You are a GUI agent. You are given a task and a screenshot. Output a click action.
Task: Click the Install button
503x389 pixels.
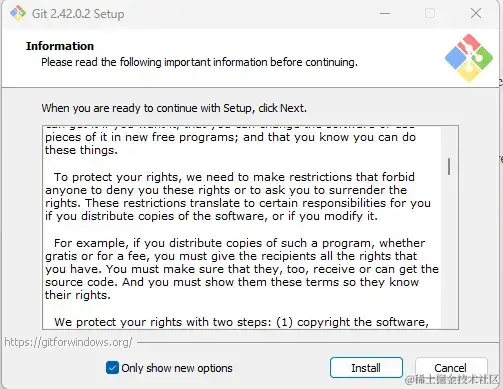click(x=366, y=368)
